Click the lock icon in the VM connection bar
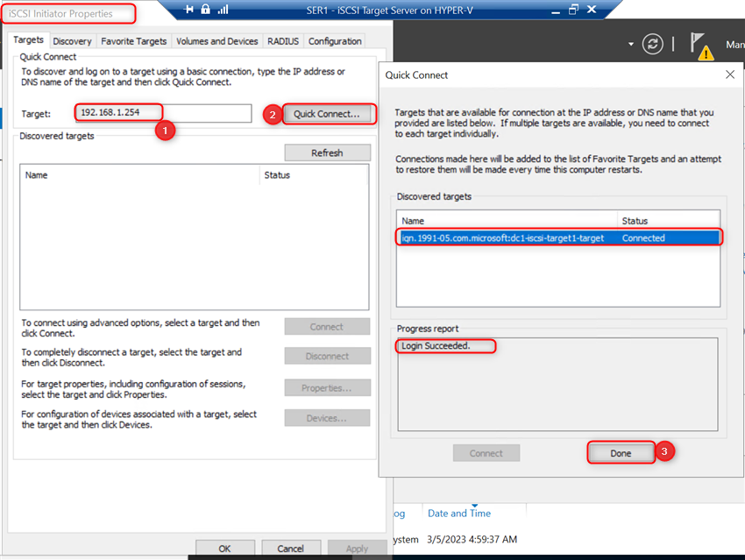The image size is (745, 560). click(205, 10)
